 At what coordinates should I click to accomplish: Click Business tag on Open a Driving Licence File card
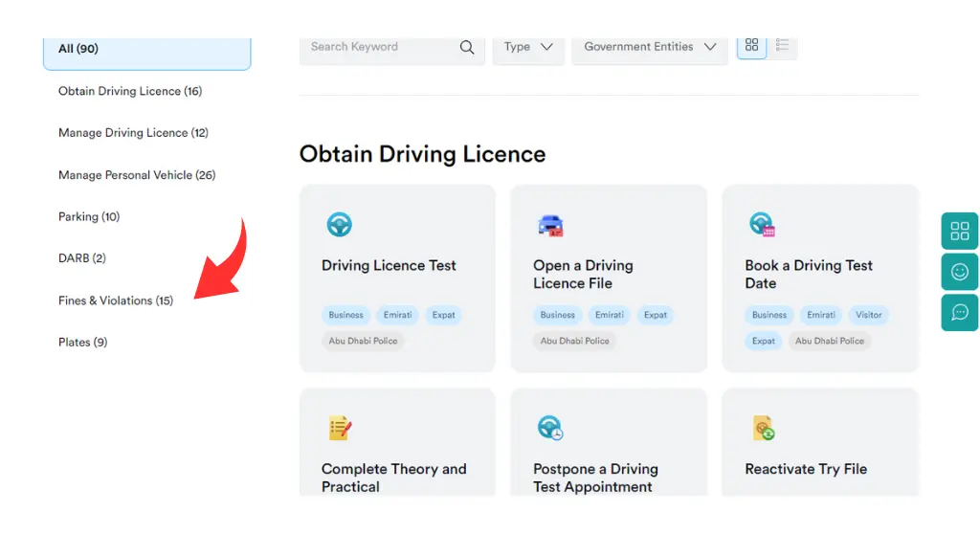click(x=558, y=315)
